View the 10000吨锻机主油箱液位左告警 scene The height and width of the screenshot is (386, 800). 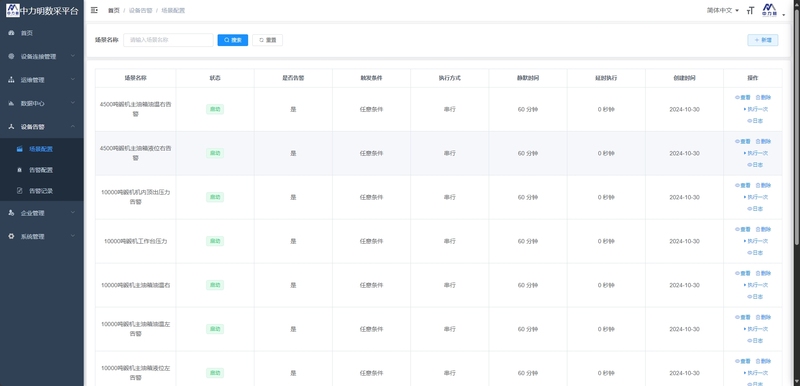click(x=743, y=361)
